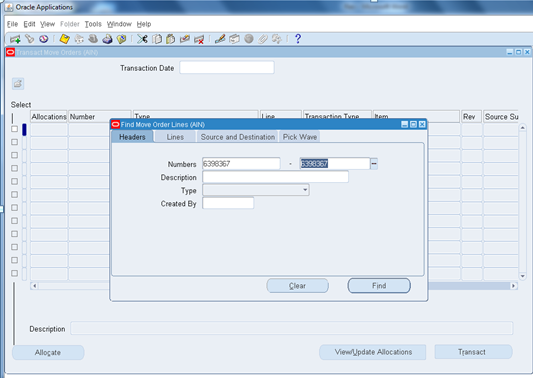533x378 pixels.
Task: Click the Paste clipboard toolbar icon
Action: tap(171, 39)
